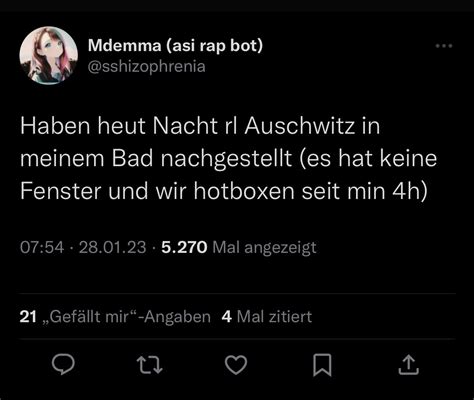Click the likes number 21
The width and height of the screenshot is (474, 400).
coord(28,317)
